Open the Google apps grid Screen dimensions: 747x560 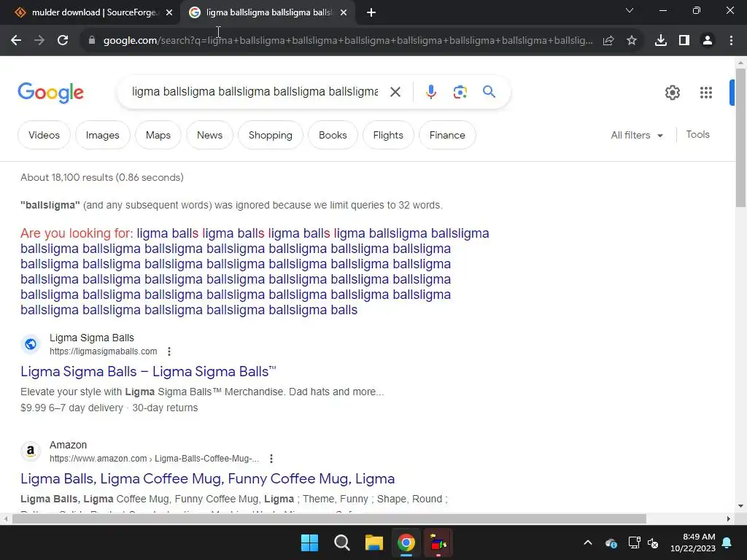(x=706, y=93)
